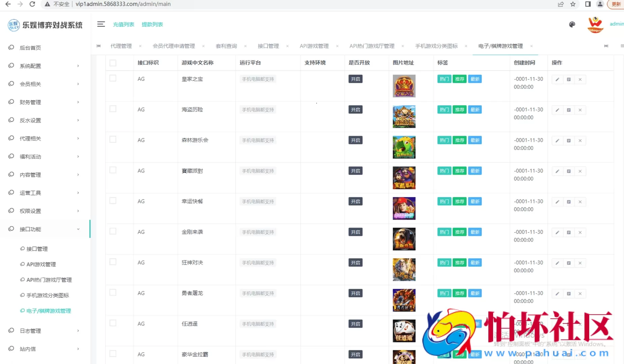Click the left double-arrow tab scroller

(98, 46)
